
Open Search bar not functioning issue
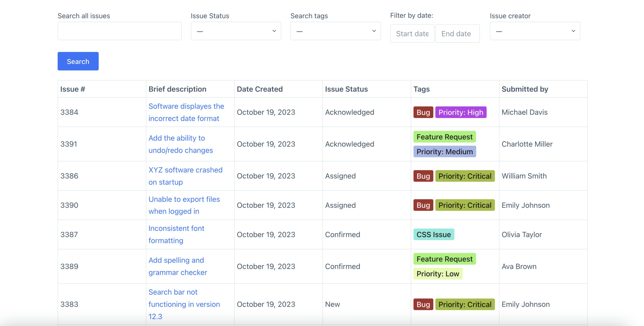(184, 304)
